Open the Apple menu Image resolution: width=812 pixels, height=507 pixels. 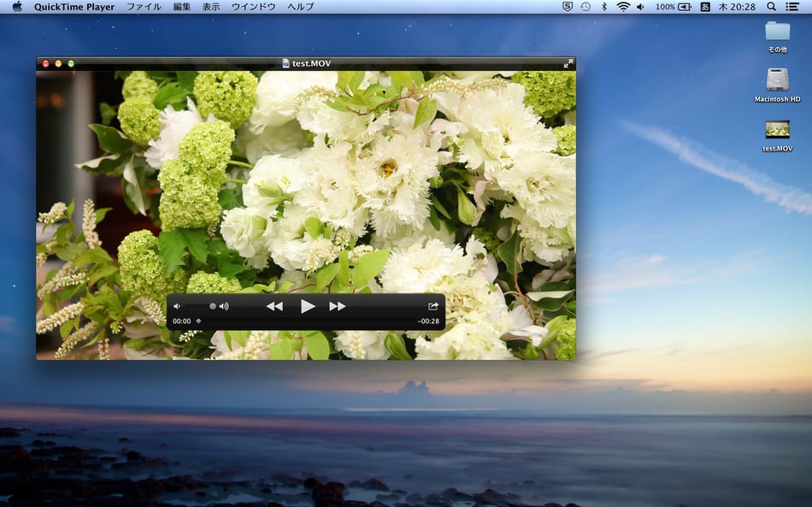17,7
